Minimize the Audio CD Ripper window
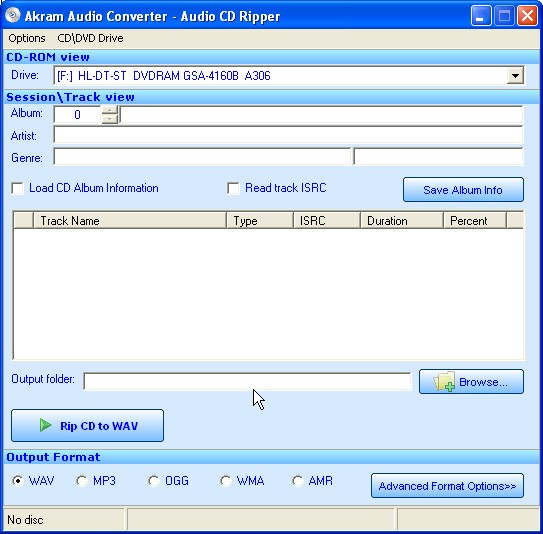 (481, 16)
